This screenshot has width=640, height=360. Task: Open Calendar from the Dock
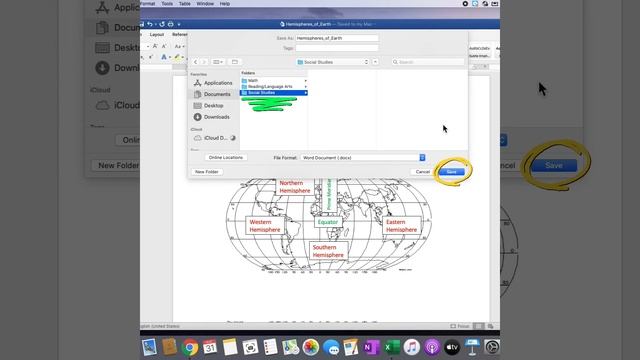click(x=210, y=347)
